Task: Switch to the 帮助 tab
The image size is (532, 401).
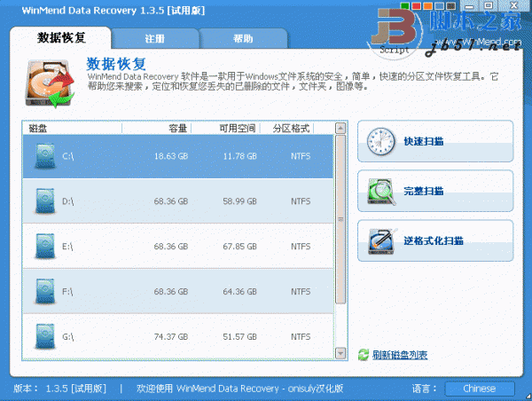Action: click(x=243, y=39)
